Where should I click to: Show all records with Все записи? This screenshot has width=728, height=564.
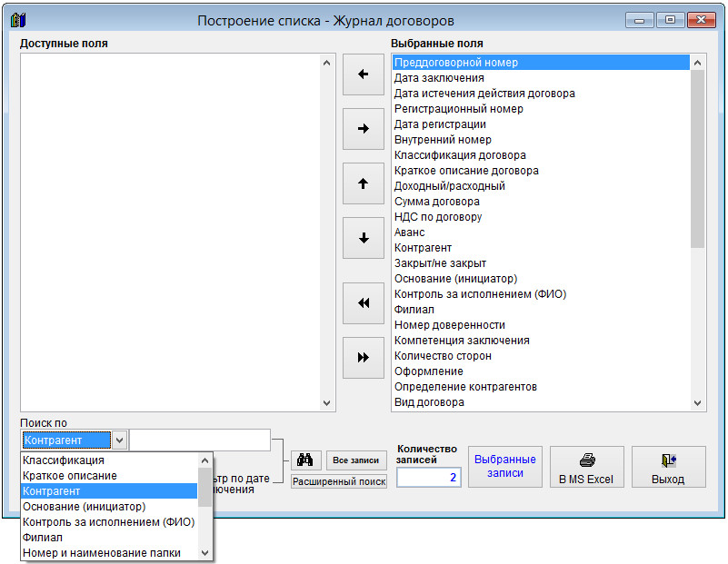click(x=356, y=460)
